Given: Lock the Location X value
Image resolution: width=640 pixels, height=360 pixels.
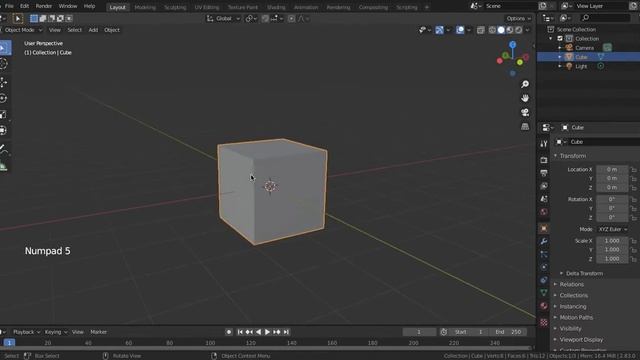Looking at the screenshot, I should click(x=633, y=169).
